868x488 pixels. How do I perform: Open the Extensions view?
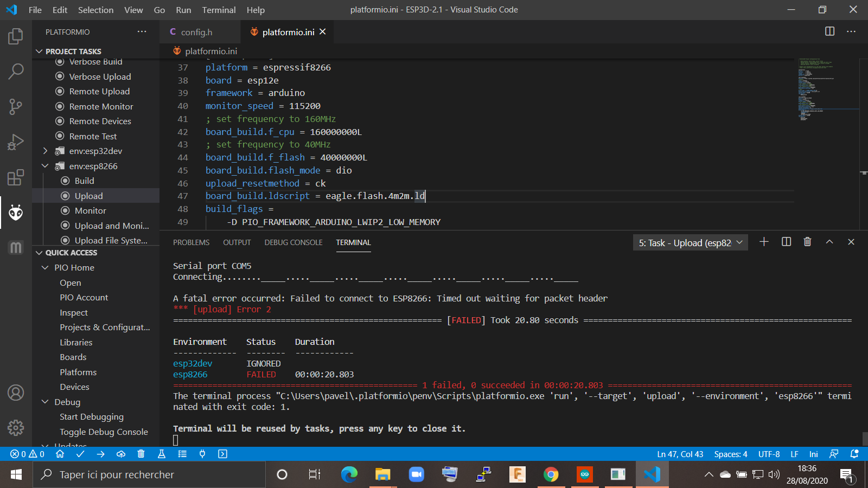point(16,177)
